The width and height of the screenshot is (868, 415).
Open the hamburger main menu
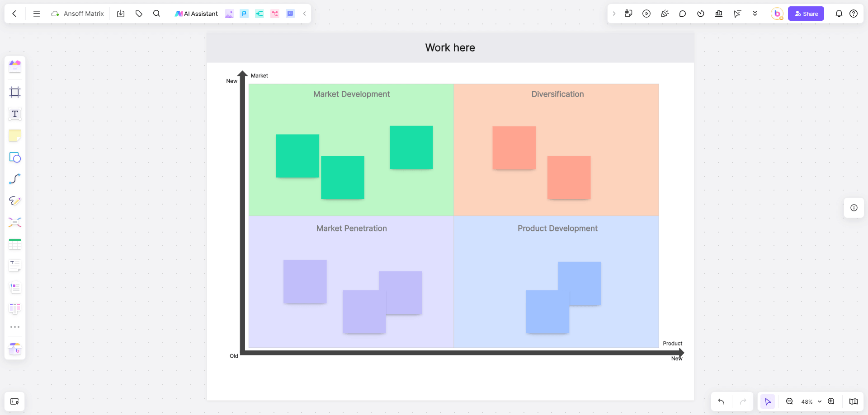tap(37, 14)
